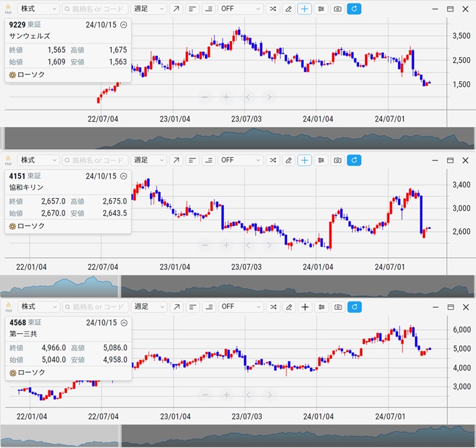This screenshot has height=448, width=476.
Task: Click the shuffle icon in the サンウェルズ chart toolbar
Action: (272, 9)
